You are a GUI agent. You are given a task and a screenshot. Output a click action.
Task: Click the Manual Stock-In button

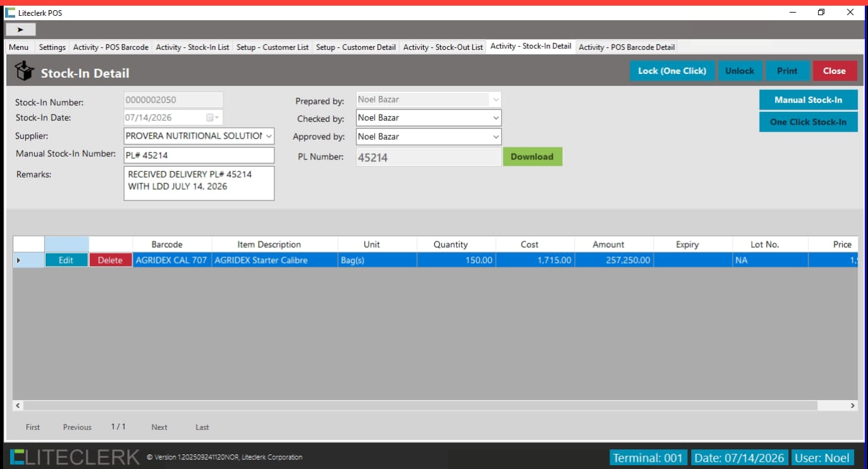pos(808,100)
